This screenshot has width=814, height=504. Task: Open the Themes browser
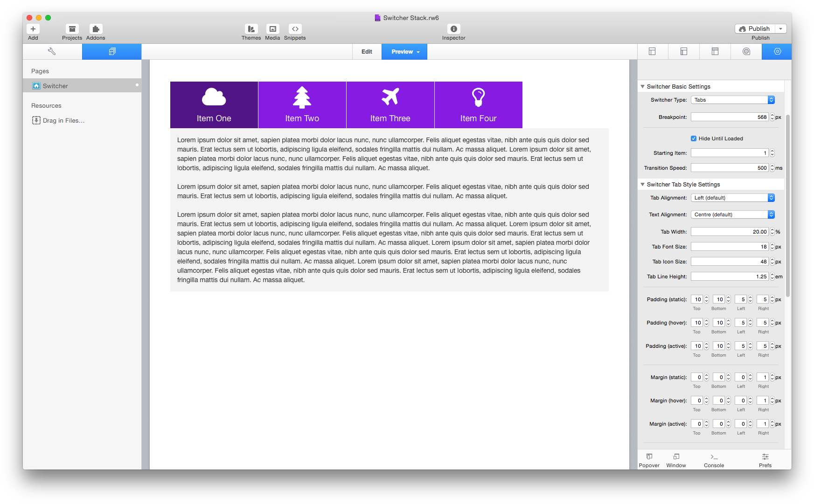[251, 29]
